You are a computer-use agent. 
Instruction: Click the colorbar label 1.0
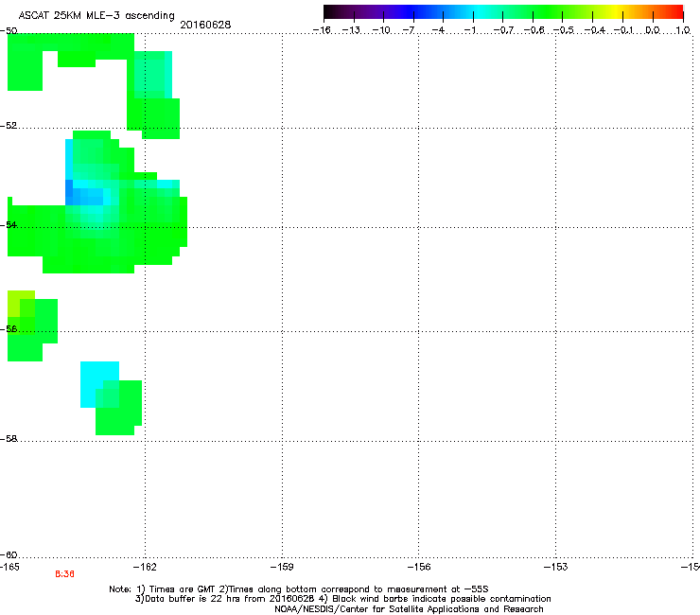point(683,30)
